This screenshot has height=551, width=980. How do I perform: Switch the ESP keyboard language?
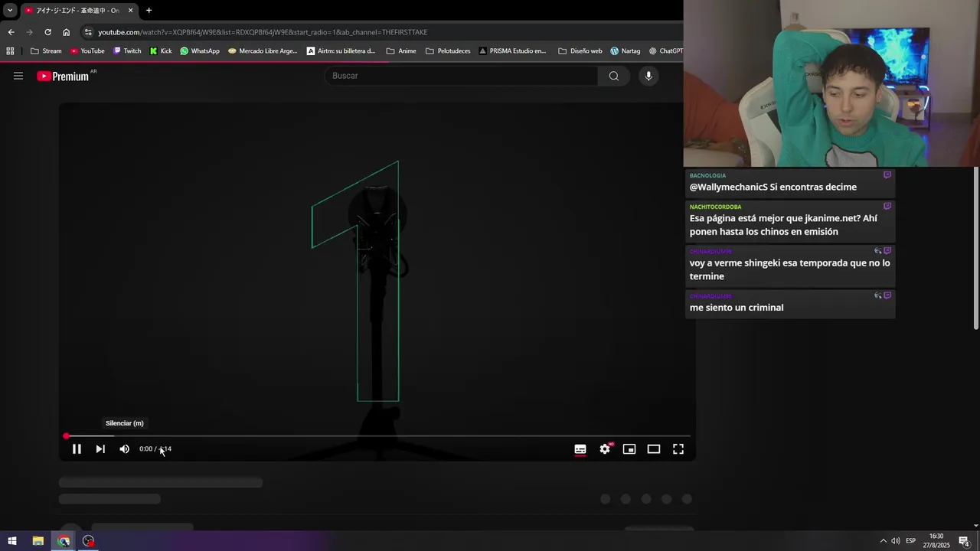coord(911,541)
